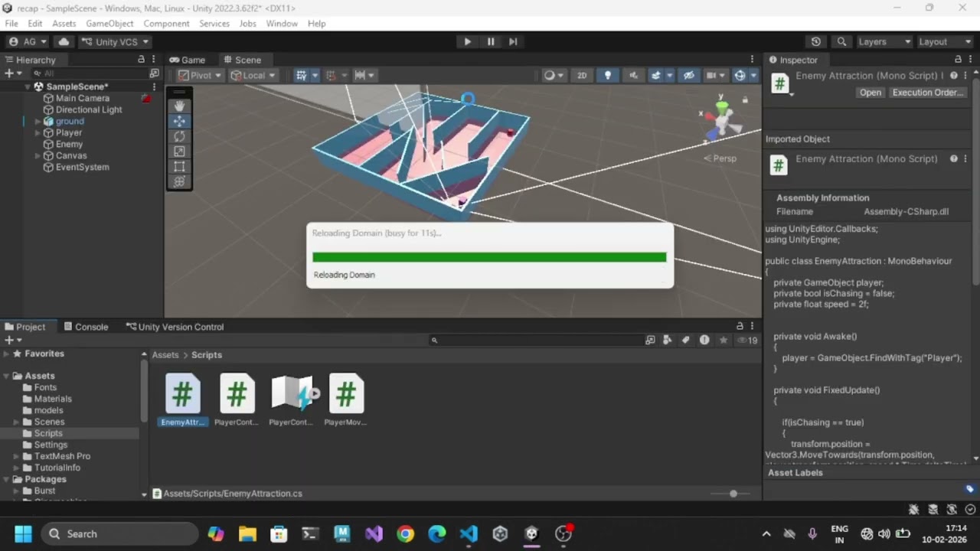Open the Unity VCS dropdown
Screen dimensions: 980x551
(x=116, y=42)
